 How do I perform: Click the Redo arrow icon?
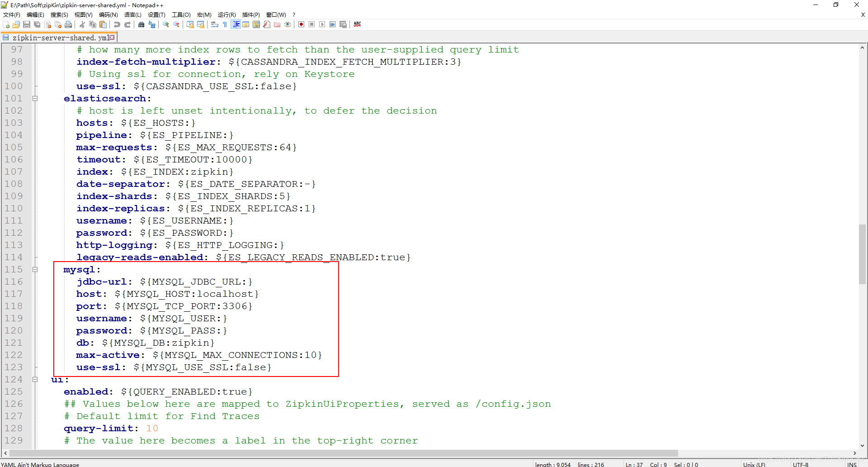(127, 24)
